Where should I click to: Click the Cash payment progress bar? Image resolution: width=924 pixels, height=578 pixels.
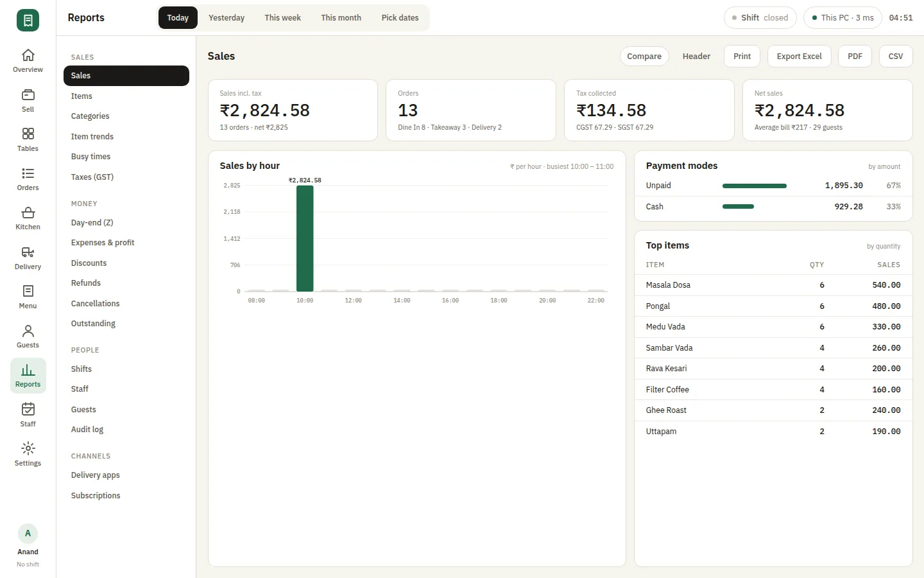pos(738,207)
